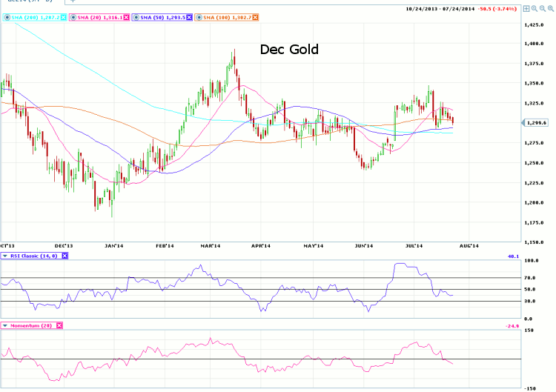
Task: Click the SMA (100) indicator label
Action: 227,16
